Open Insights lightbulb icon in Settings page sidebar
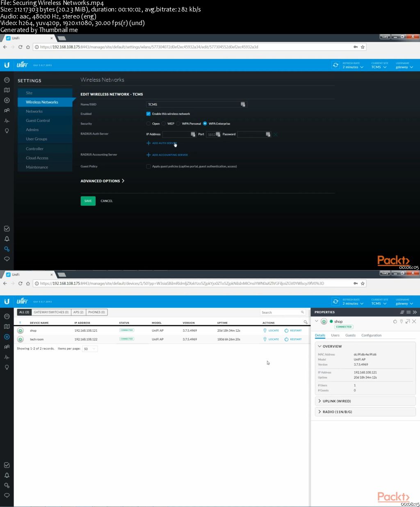The height and width of the screenshot is (507, 420). tap(7, 131)
